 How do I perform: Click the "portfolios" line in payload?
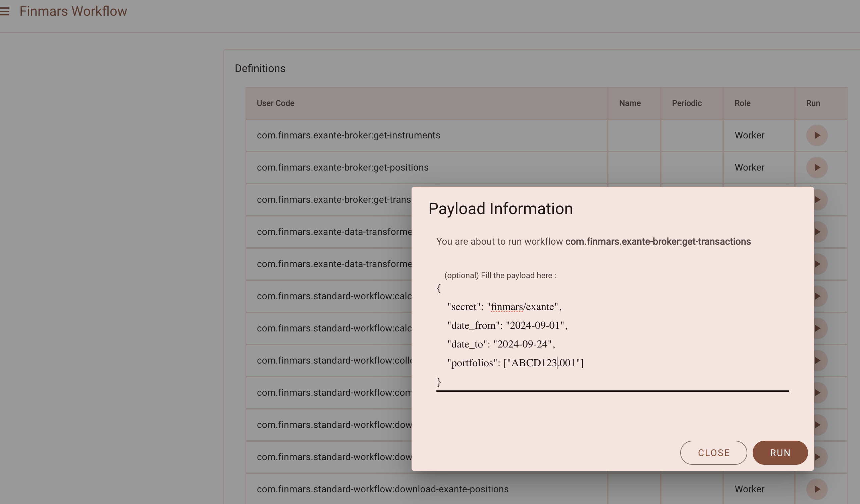(x=515, y=363)
